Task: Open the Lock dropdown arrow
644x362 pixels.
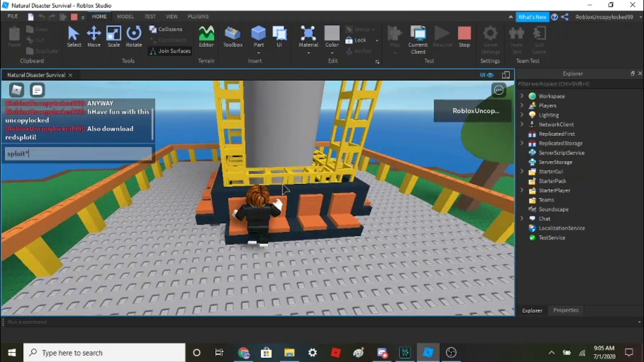Action: (x=377, y=40)
